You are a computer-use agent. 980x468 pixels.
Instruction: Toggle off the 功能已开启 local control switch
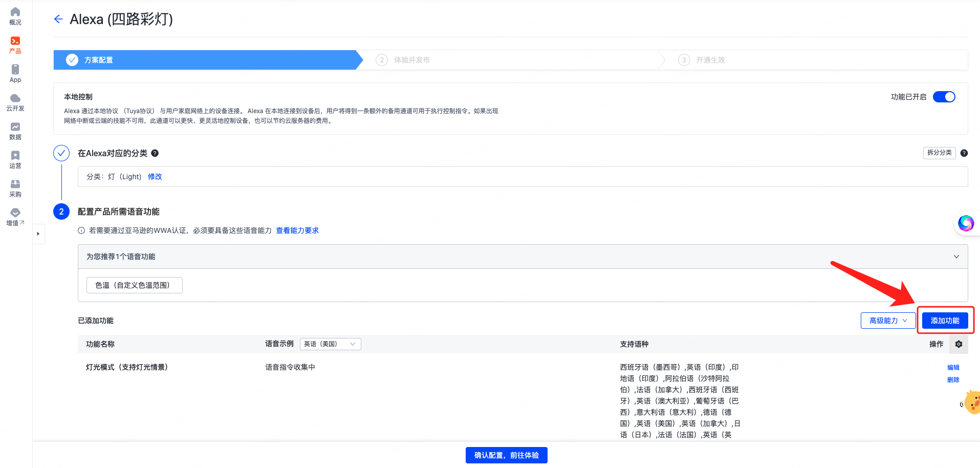pos(944,97)
